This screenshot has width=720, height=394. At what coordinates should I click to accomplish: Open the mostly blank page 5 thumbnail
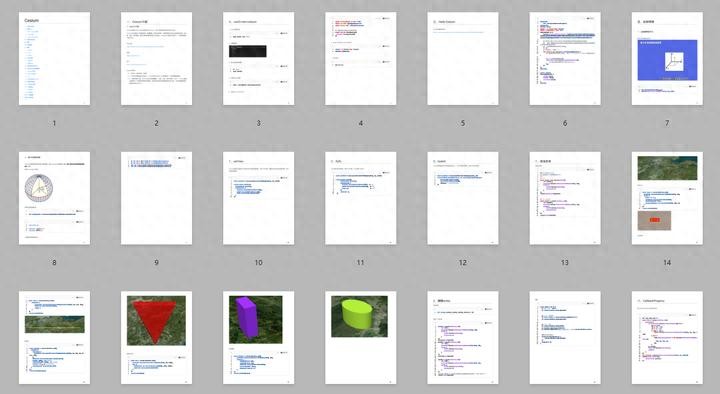tap(463, 59)
